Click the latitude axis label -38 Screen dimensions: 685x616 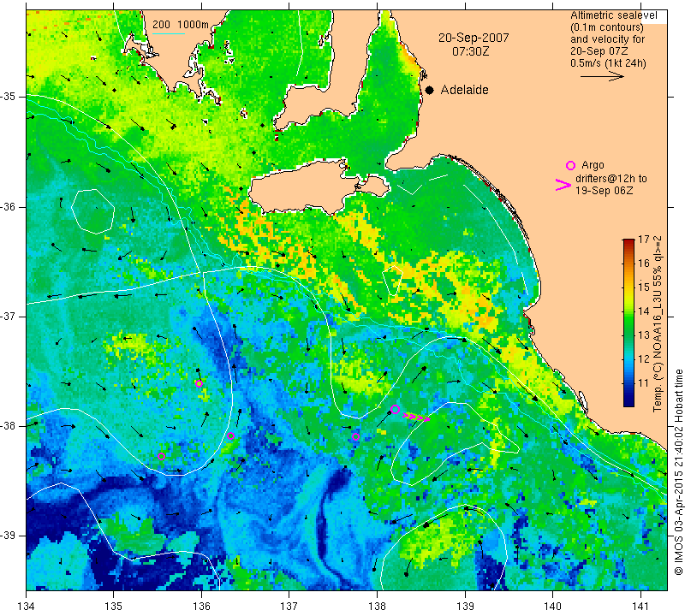click(x=9, y=426)
